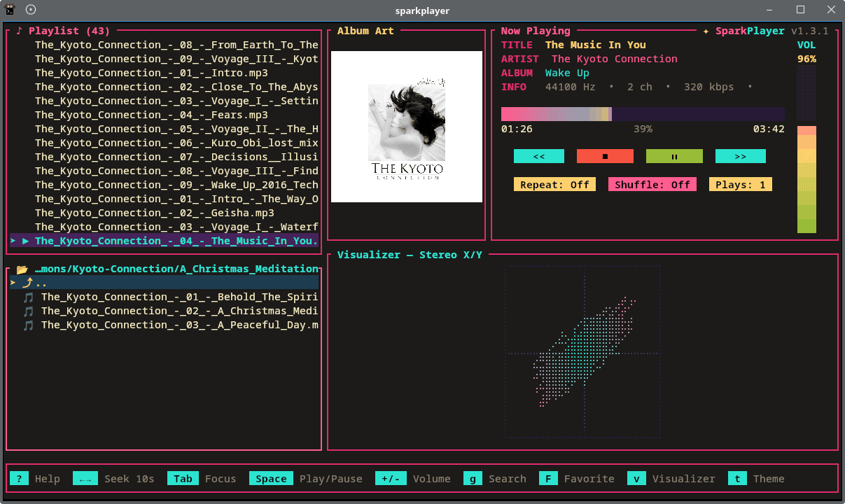This screenshot has height=504, width=845.
Task: Click the red stop button
Action: (605, 156)
